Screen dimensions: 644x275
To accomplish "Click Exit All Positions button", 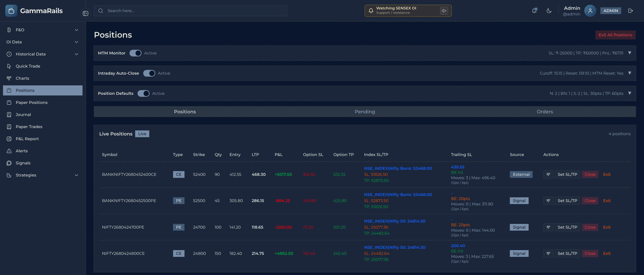I will tap(615, 35).
